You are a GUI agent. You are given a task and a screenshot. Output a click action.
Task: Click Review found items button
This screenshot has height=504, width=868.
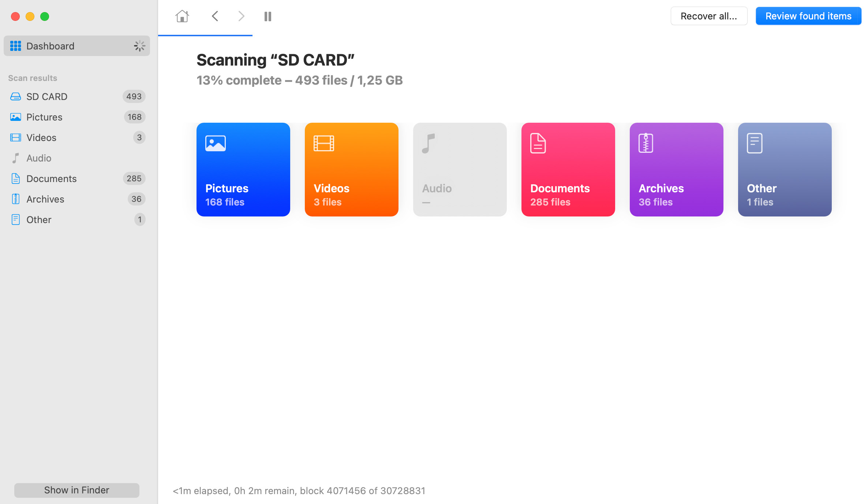(808, 16)
